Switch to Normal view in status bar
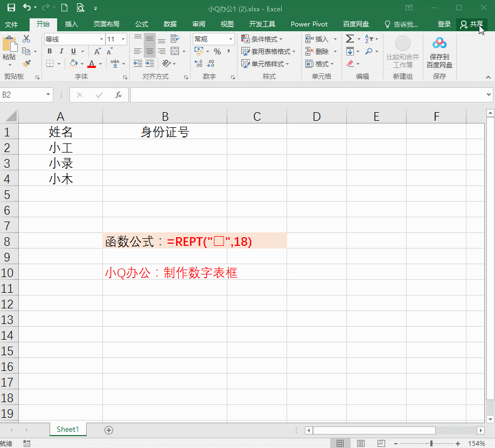 point(340,443)
